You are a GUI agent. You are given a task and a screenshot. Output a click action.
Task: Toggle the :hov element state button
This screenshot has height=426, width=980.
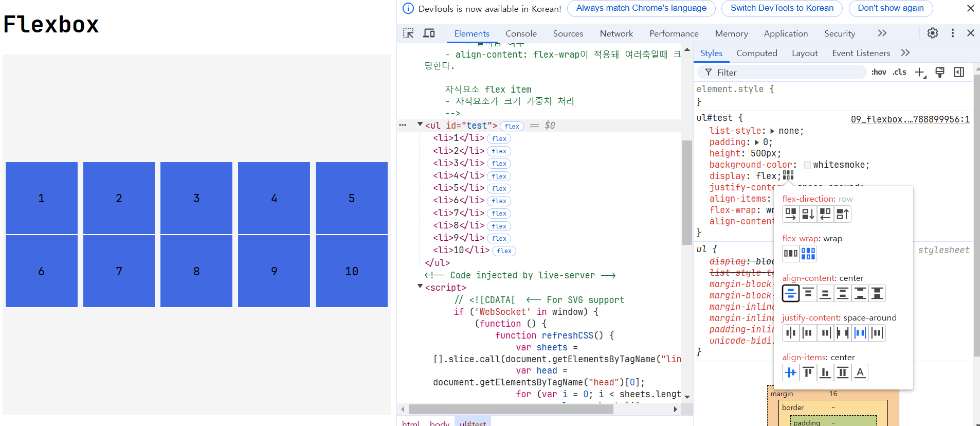pyautogui.click(x=879, y=73)
